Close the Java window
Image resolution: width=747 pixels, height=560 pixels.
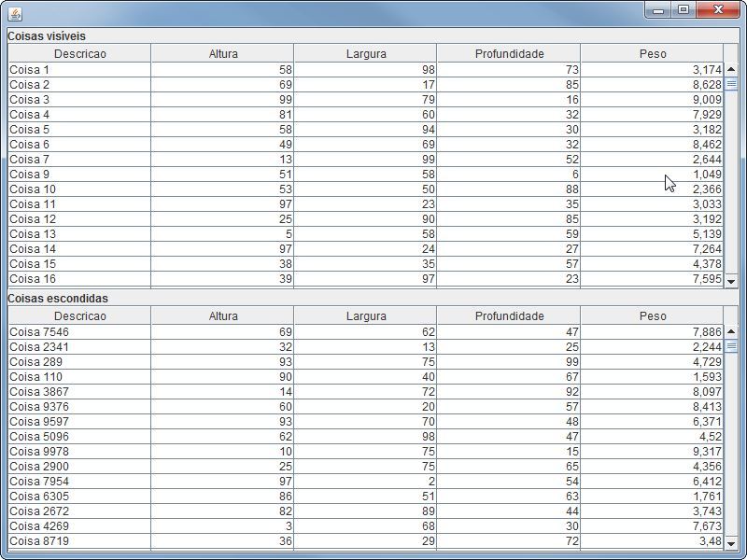[718, 10]
